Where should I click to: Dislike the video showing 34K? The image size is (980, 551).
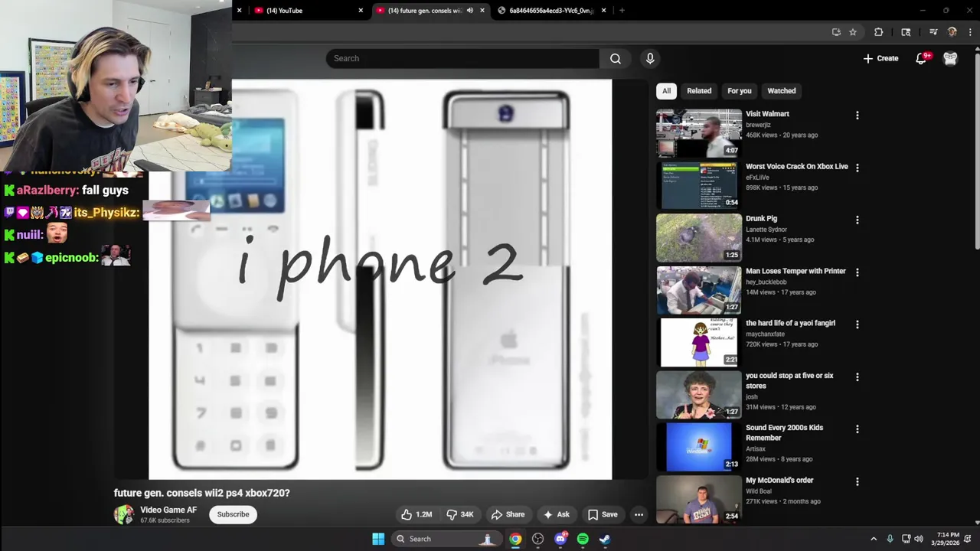[460, 514]
